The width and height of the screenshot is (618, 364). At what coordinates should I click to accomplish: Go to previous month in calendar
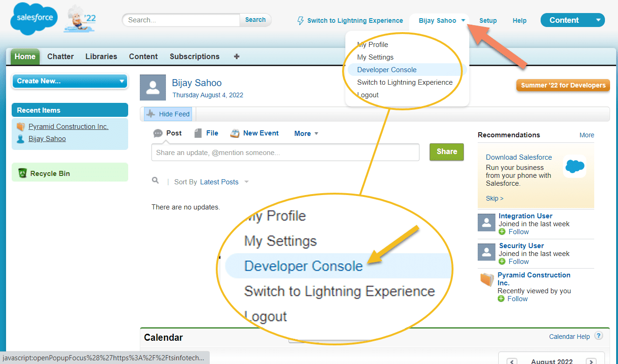pyautogui.click(x=512, y=361)
